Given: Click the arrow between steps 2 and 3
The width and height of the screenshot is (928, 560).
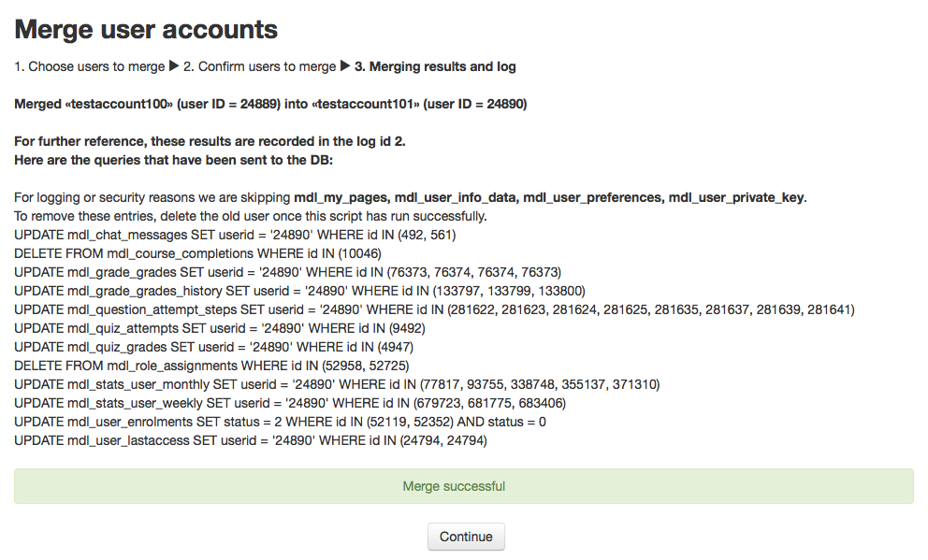Looking at the screenshot, I should coord(345,65).
